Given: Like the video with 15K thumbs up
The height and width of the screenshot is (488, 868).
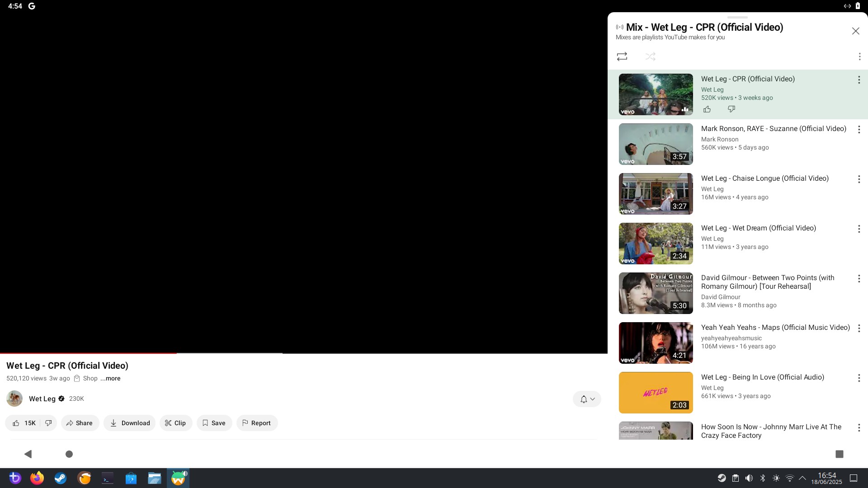Looking at the screenshot, I should pyautogui.click(x=23, y=423).
